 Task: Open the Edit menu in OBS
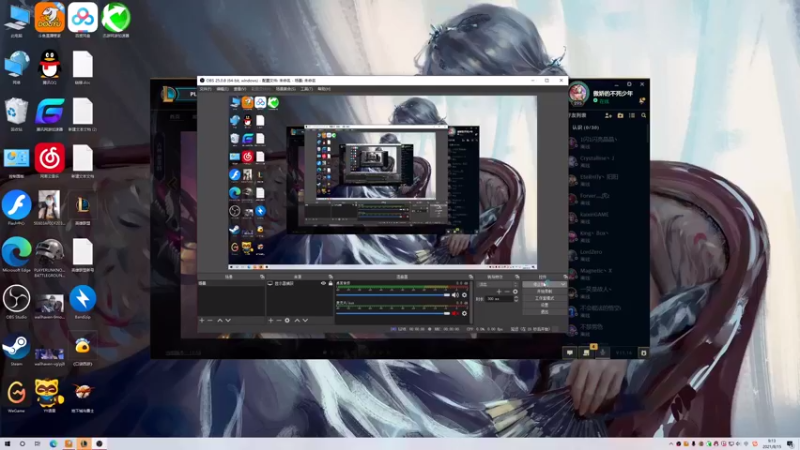(x=222, y=89)
